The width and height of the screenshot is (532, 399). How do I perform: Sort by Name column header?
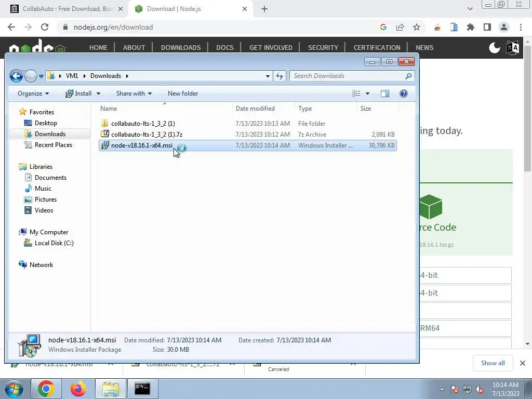109,109
